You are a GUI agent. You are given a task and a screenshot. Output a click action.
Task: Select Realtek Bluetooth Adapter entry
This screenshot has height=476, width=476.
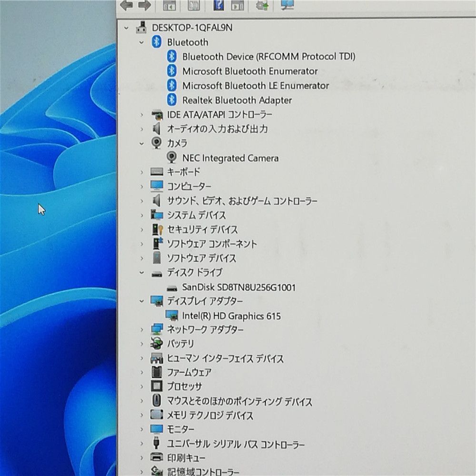coord(237,100)
